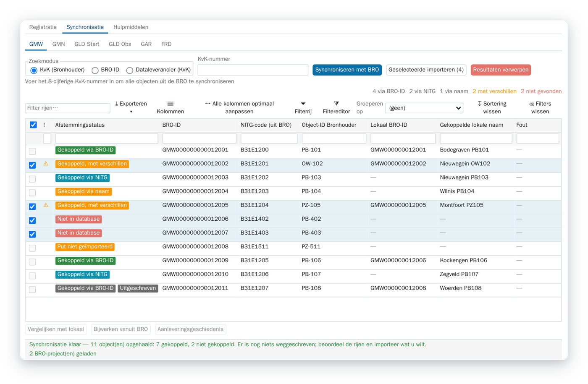Screen dimensions: 588x384
Task: Click the Aanleveringsgeschiedenis button
Action: click(190, 329)
